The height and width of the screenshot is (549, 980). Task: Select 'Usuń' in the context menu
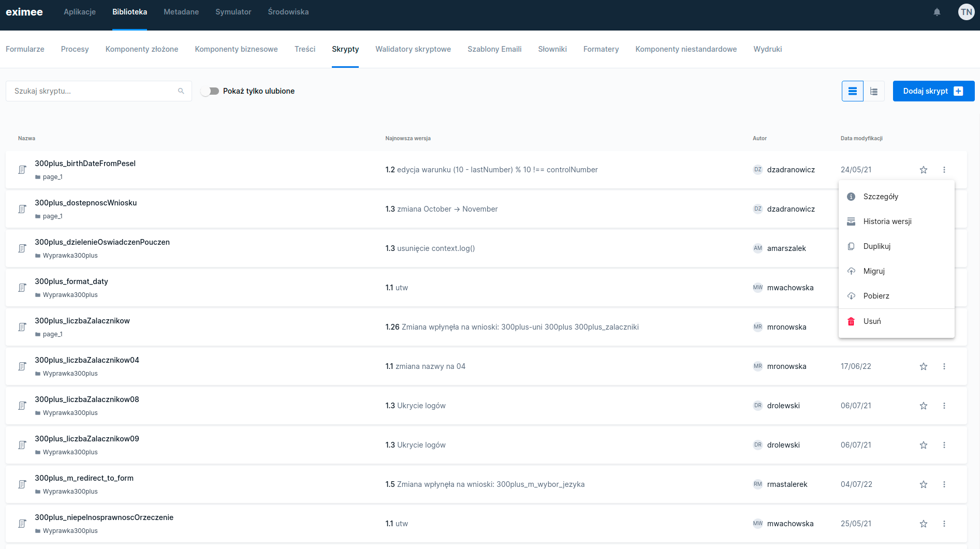tap(872, 321)
